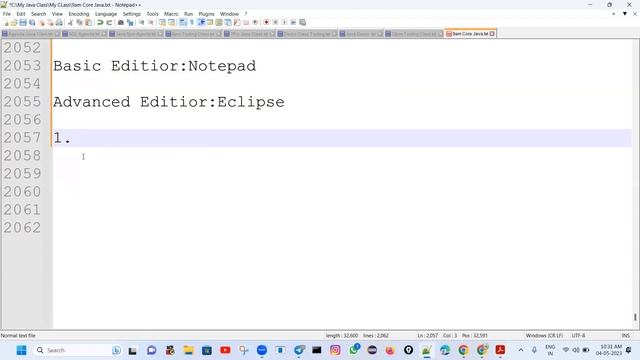Screen dimensions: 640x360
Task: Toggle Word Wrap in the toolbar
Action: coord(182,22)
